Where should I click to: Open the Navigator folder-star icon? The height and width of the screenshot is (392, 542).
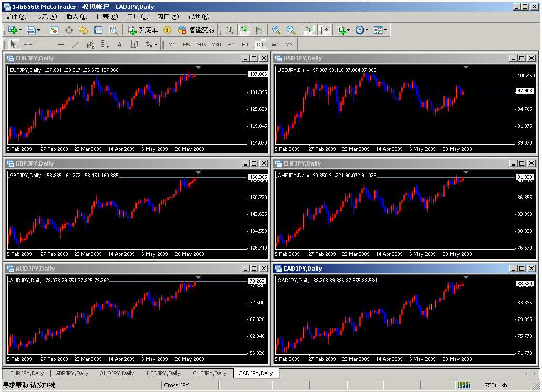(84, 30)
